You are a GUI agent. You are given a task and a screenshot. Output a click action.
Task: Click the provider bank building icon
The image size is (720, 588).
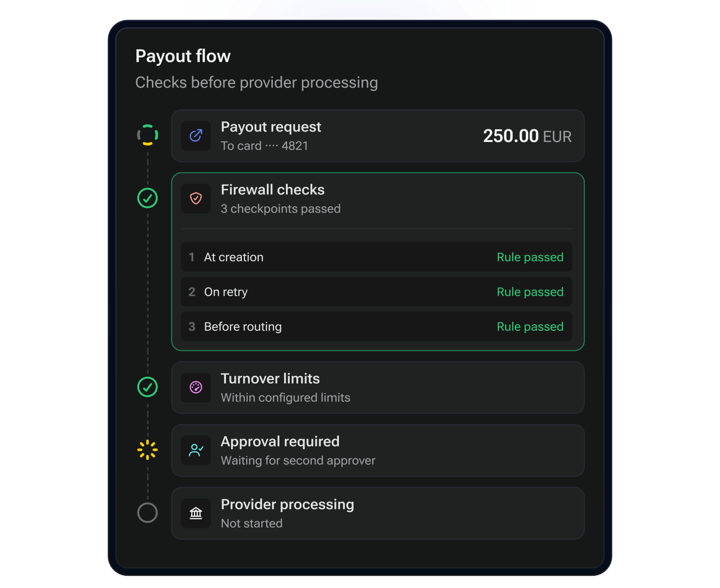pos(196,513)
